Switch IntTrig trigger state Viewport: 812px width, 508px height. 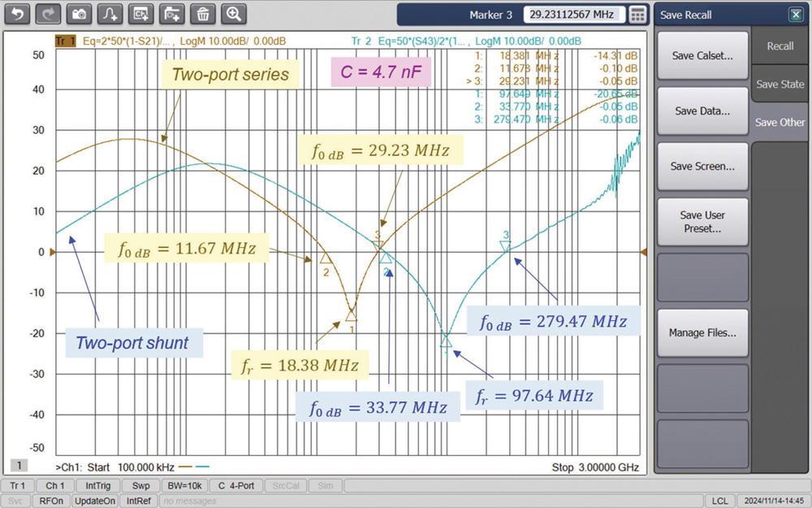[x=97, y=485]
